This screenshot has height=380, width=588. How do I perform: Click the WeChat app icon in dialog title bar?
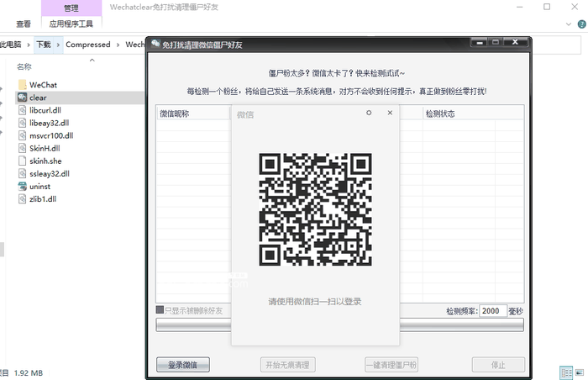click(155, 44)
